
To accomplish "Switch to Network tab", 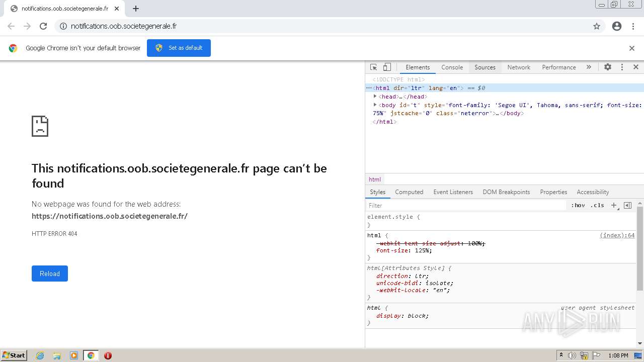I will (519, 67).
